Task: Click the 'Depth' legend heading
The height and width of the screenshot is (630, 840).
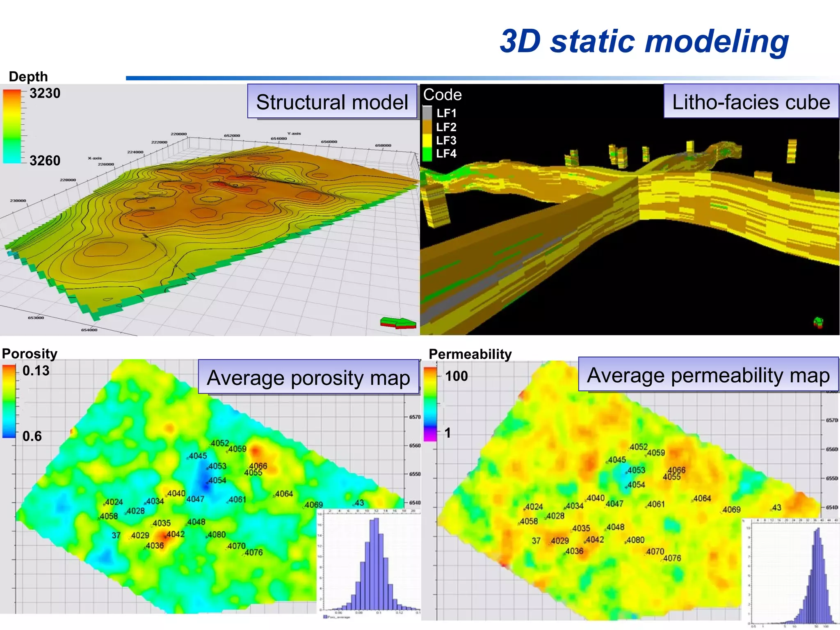Action: tap(28, 76)
